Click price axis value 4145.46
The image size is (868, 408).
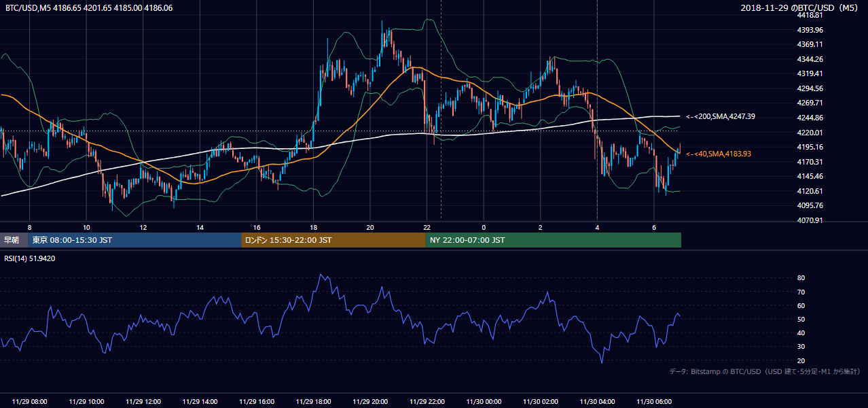click(810, 176)
